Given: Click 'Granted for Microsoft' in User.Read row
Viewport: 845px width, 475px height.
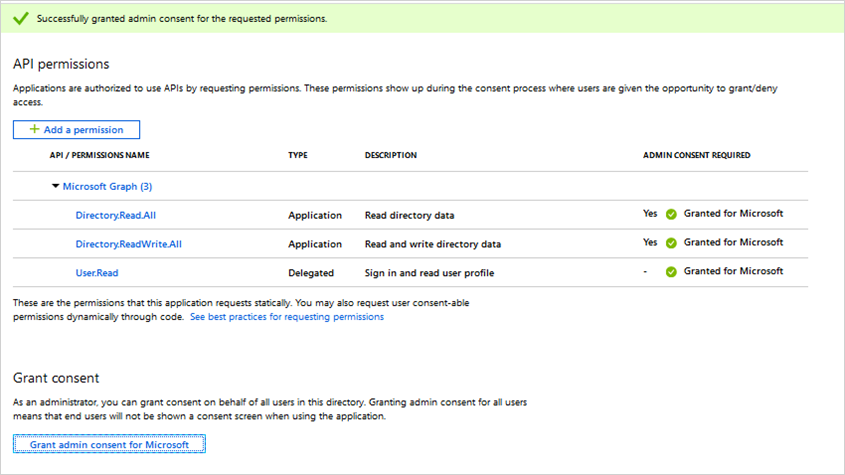Looking at the screenshot, I should (x=733, y=271).
